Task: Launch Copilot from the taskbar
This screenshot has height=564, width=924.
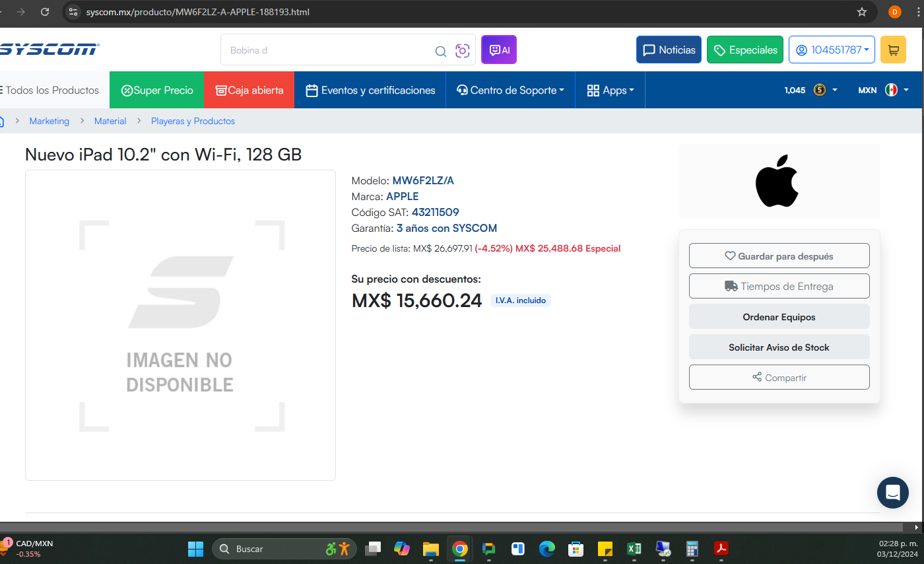Action: (402, 549)
